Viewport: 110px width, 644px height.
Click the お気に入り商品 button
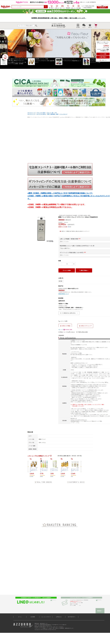point(65,326)
